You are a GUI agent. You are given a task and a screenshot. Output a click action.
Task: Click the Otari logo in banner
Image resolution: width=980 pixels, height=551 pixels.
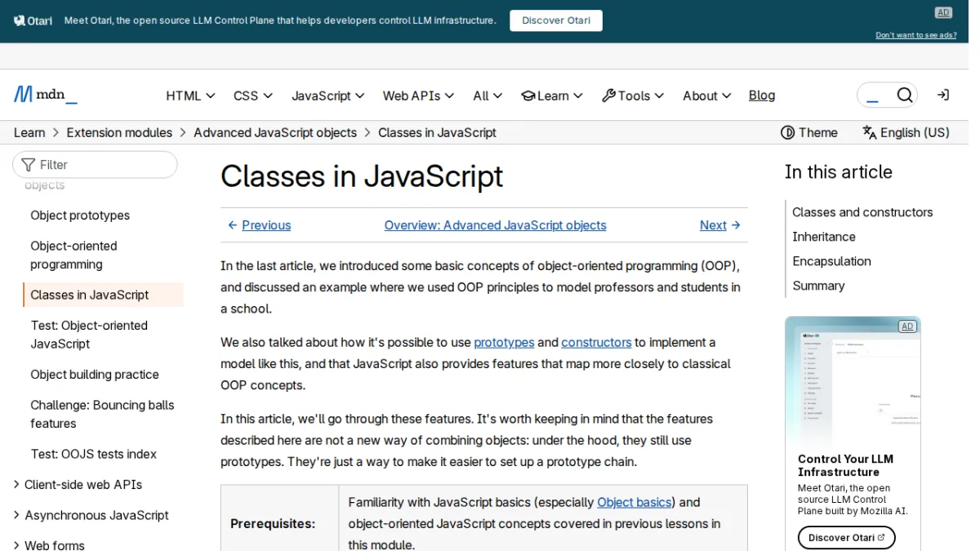33,20
